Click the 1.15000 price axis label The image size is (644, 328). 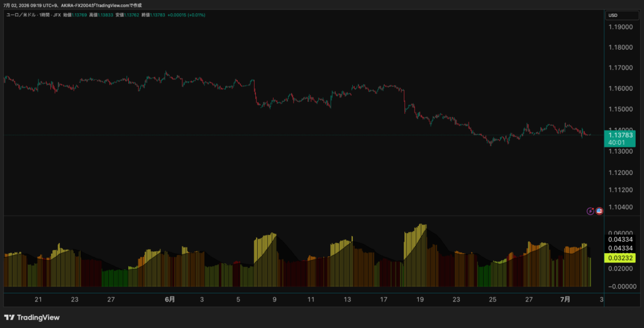click(x=621, y=109)
